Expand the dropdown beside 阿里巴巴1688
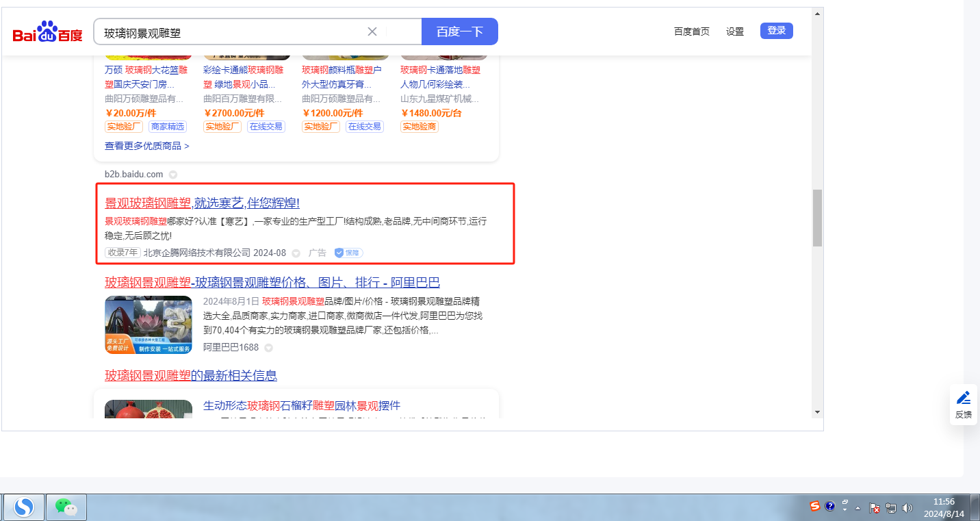Screen dimensions: 980x521 268,348
